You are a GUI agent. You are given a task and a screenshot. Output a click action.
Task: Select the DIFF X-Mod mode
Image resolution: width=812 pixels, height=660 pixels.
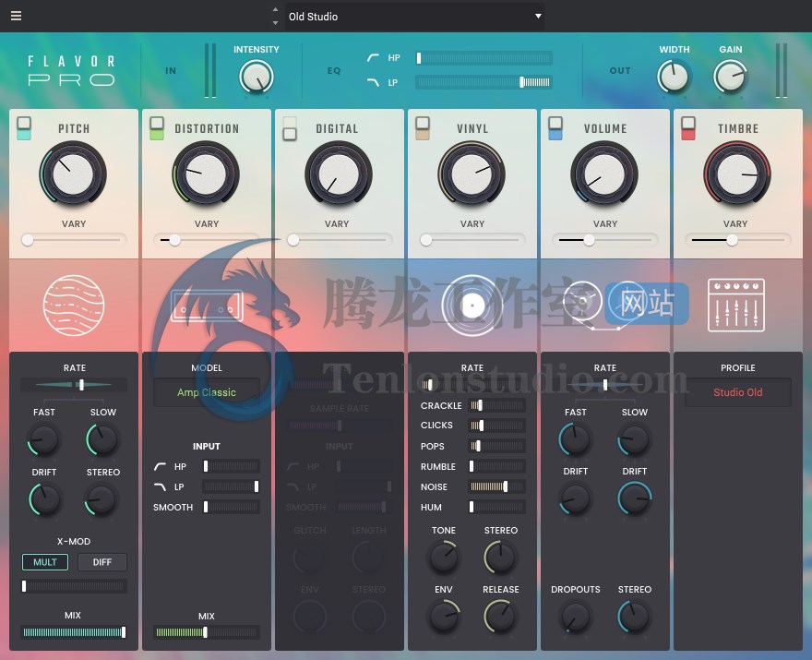(x=102, y=562)
